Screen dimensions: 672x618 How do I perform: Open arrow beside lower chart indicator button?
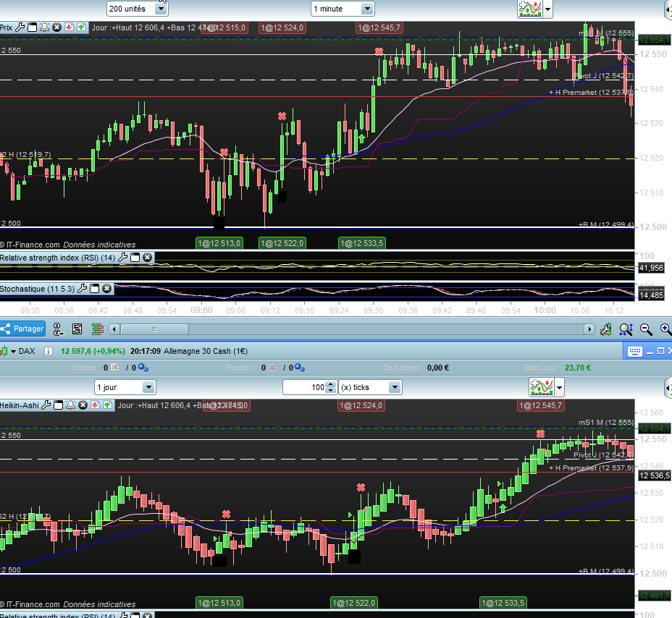559,388
